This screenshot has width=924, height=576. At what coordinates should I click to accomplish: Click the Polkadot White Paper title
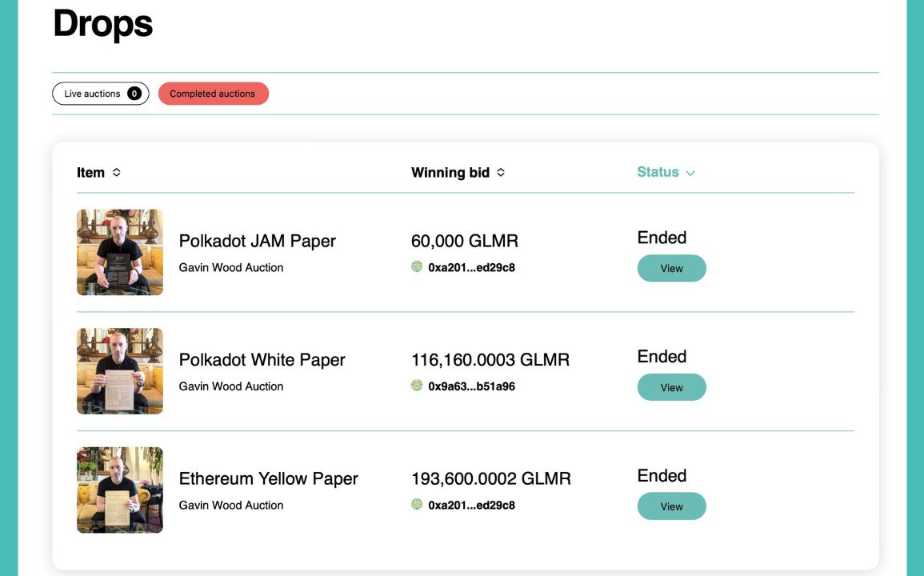[x=262, y=360]
